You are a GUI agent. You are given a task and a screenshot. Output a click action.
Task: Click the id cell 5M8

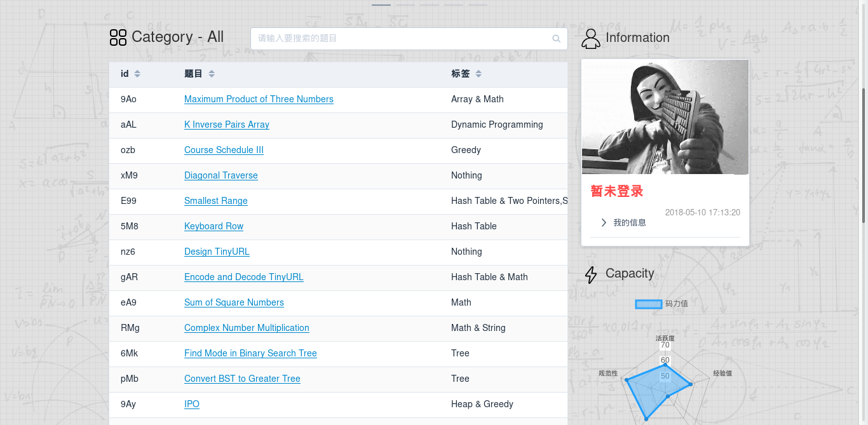[130, 226]
